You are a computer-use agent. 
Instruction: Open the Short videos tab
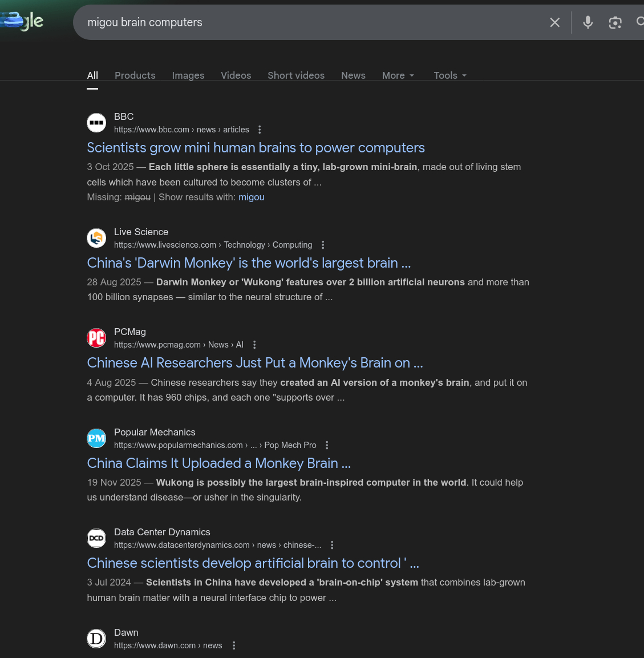click(296, 75)
